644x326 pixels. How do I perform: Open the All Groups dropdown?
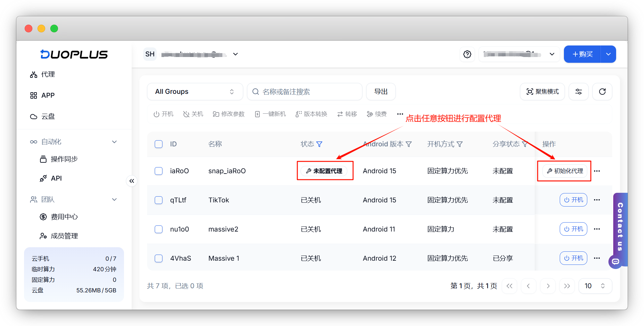pos(195,92)
